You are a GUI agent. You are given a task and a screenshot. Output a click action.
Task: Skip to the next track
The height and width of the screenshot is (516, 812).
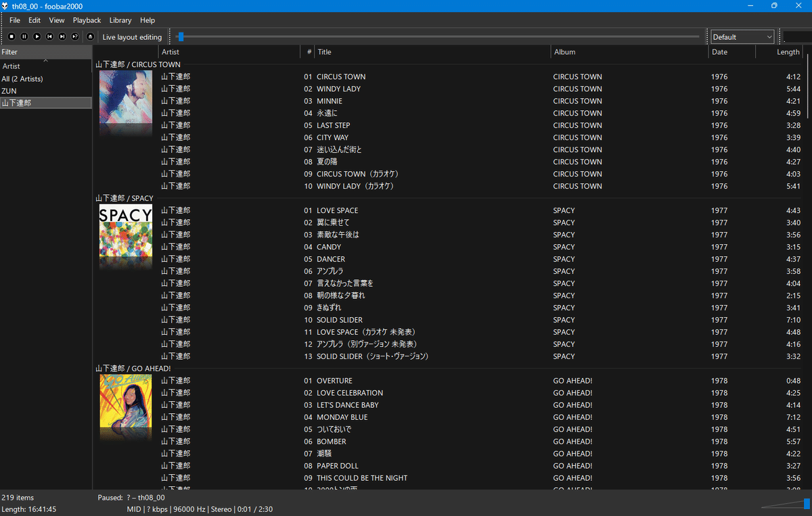[x=62, y=37]
